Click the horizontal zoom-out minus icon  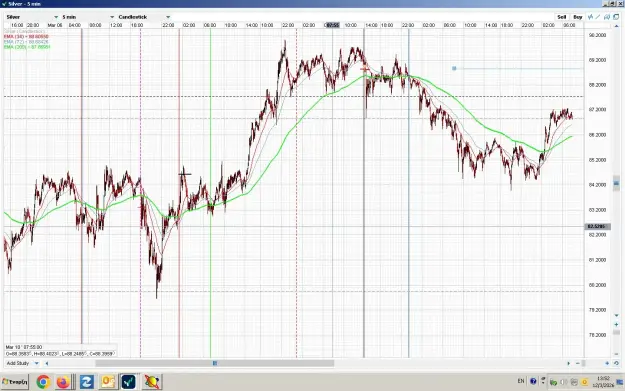(x=578, y=363)
